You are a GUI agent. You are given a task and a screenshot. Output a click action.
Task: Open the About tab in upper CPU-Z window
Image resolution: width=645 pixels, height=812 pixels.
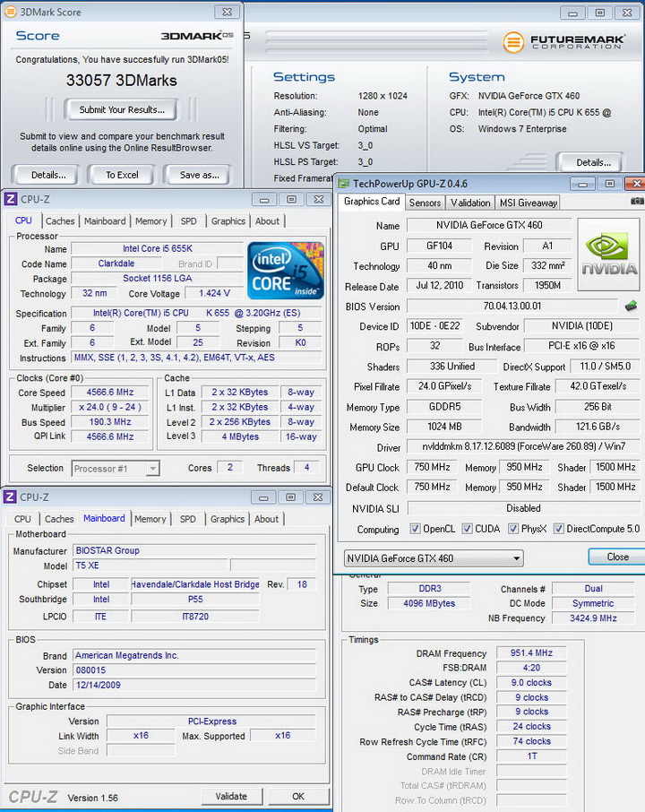[267, 221]
